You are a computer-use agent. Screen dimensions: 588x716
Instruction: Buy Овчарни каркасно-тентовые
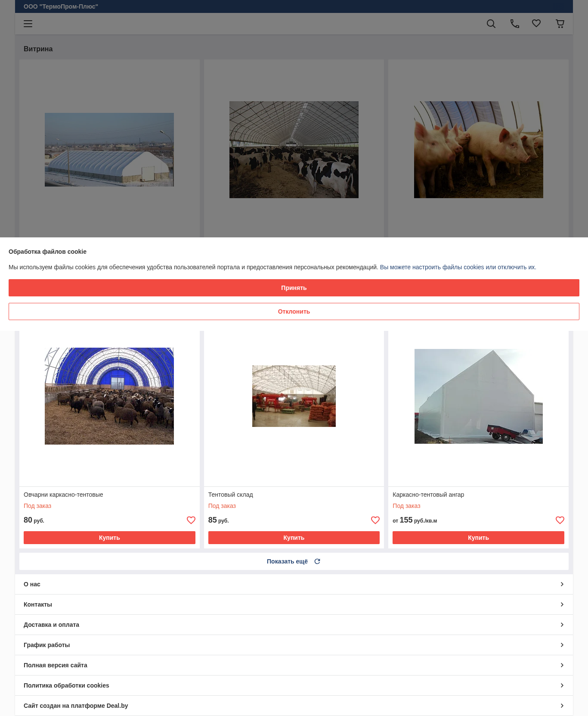click(109, 538)
